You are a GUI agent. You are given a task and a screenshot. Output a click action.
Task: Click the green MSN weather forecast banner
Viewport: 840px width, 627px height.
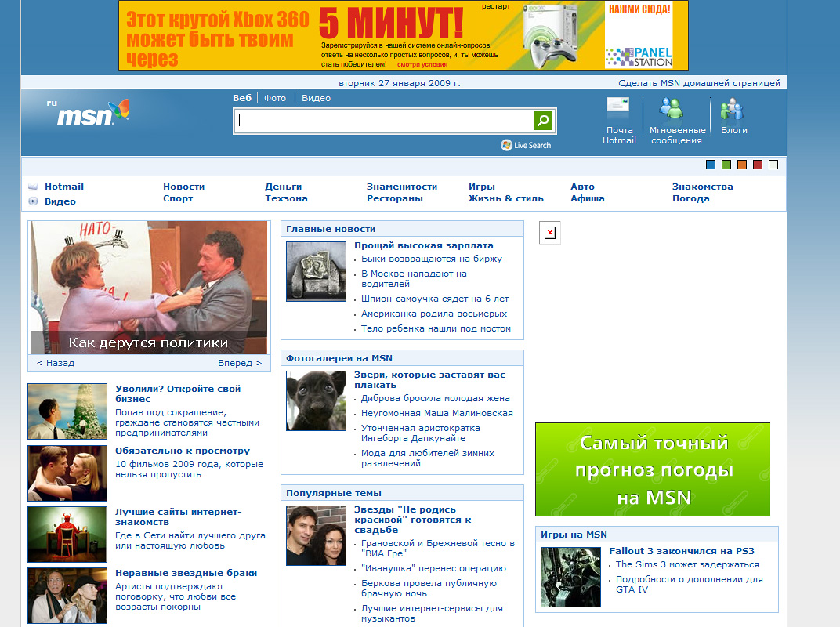click(x=653, y=469)
